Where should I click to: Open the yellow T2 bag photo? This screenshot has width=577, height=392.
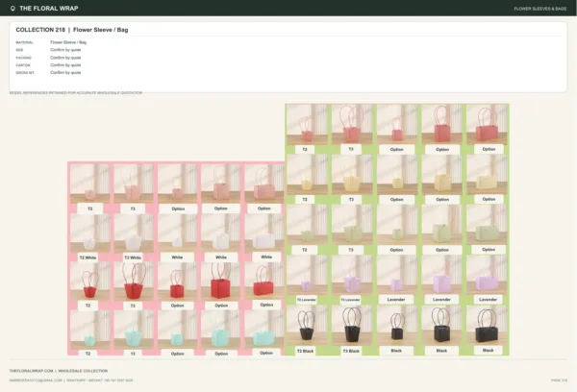[307, 175]
